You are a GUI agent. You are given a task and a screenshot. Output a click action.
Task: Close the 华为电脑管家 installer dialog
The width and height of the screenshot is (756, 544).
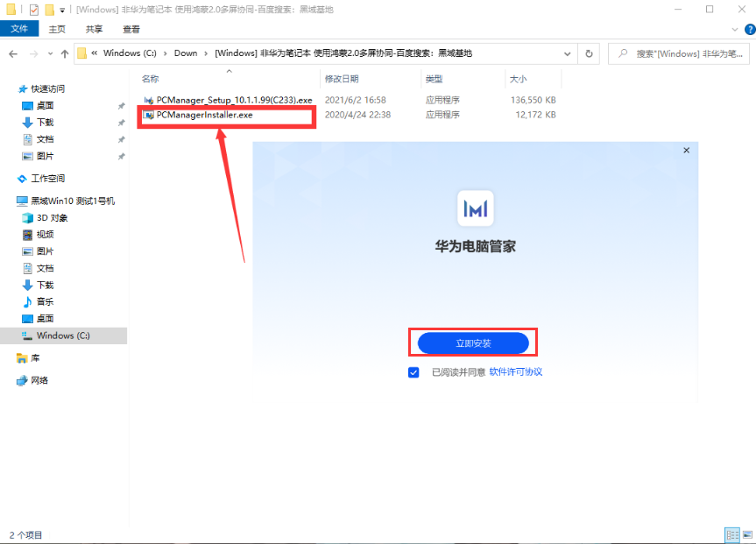(686, 151)
